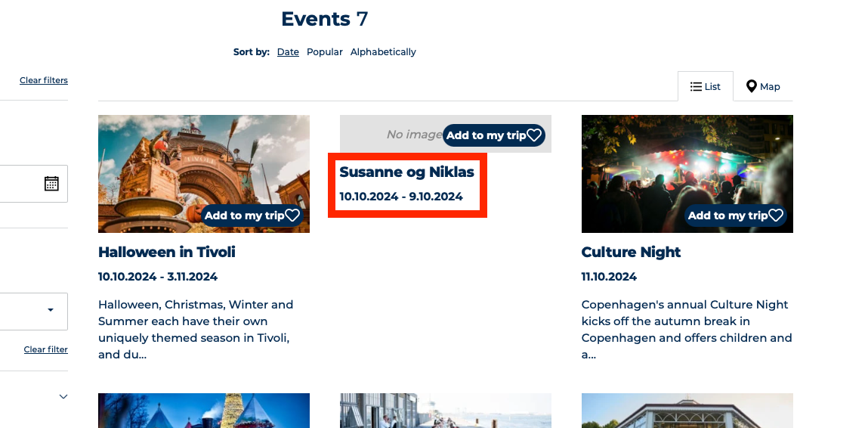Switch to the Map tab
Image resolution: width=868 pixels, height=428 pixels.
coord(763,86)
